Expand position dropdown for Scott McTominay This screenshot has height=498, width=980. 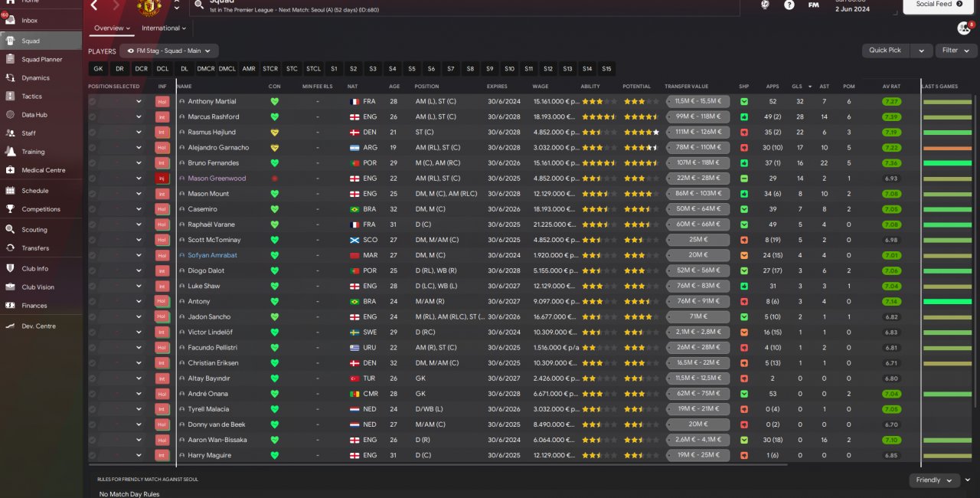[x=139, y=240]
